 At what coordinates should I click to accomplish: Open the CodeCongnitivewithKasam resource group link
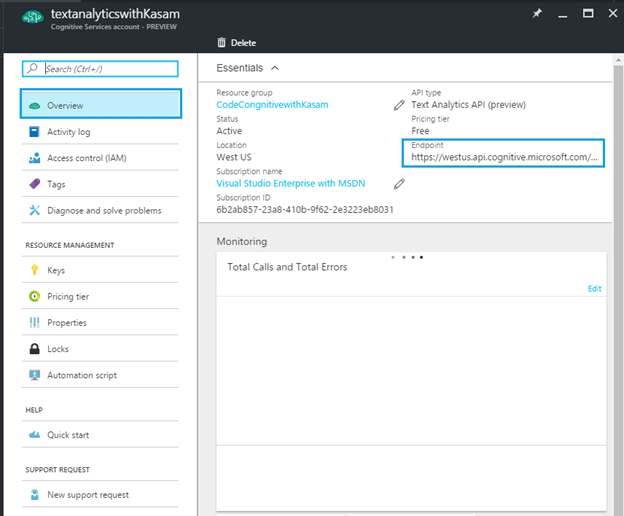[x=272, y=105]
